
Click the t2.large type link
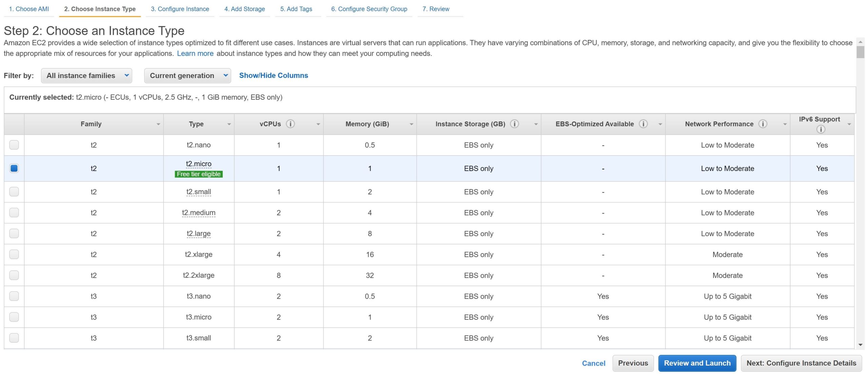198,233
